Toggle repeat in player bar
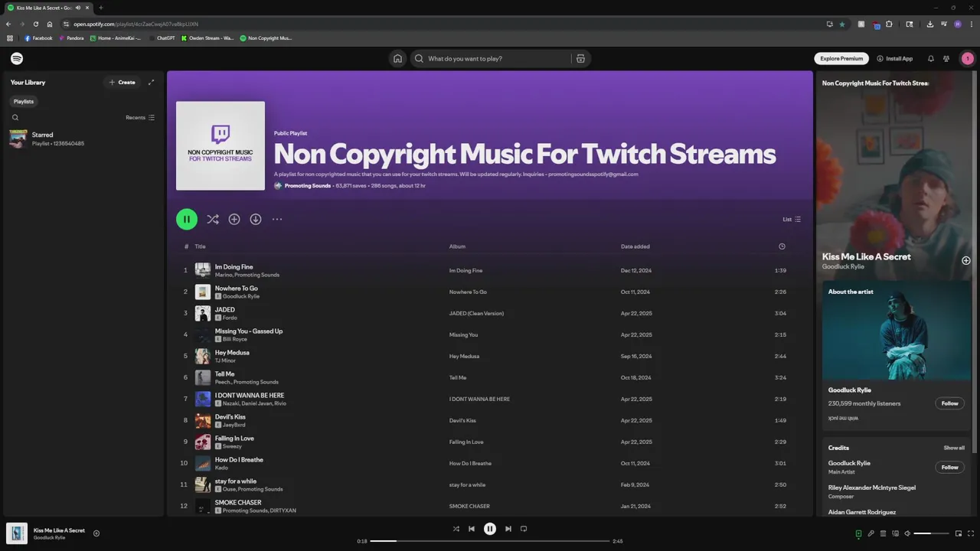Screen dimensions: 980x551 point(524,529)
